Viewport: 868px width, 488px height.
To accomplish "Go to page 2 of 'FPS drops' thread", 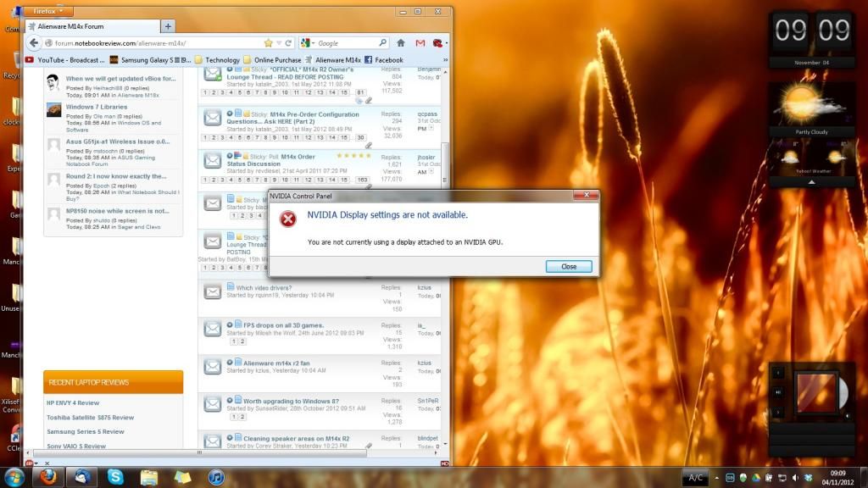I will point(242,341).
